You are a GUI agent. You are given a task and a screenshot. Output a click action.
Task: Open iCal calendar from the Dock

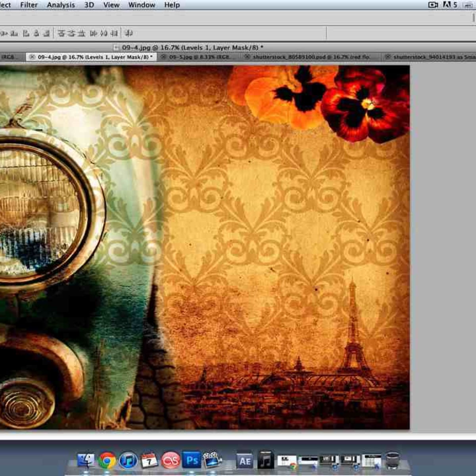point(150,461)
